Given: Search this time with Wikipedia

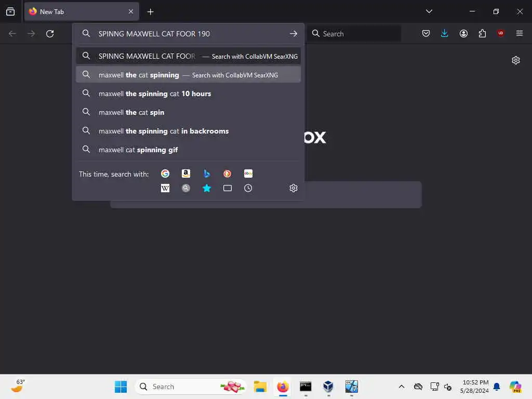Looking at the screenshot, I should click(x=165, y=188).
